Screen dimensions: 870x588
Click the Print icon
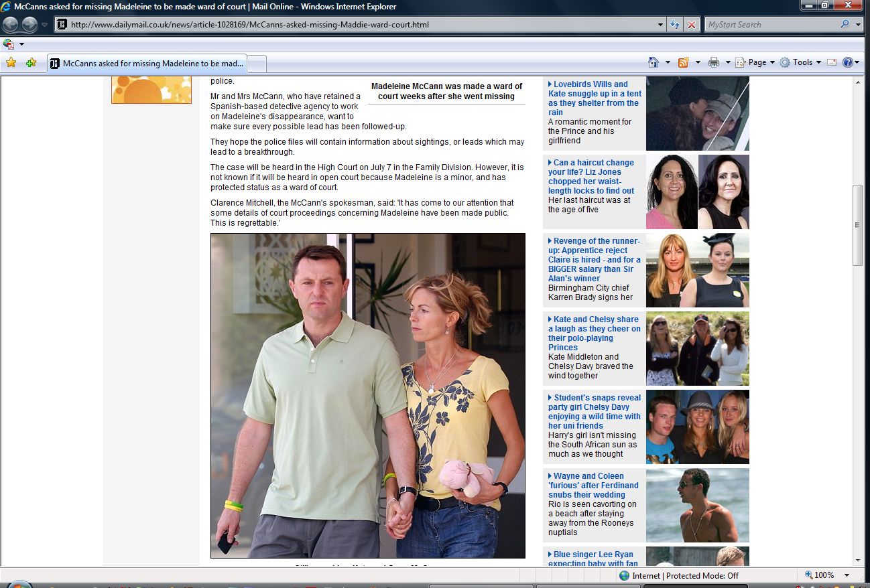coord(714,62)
